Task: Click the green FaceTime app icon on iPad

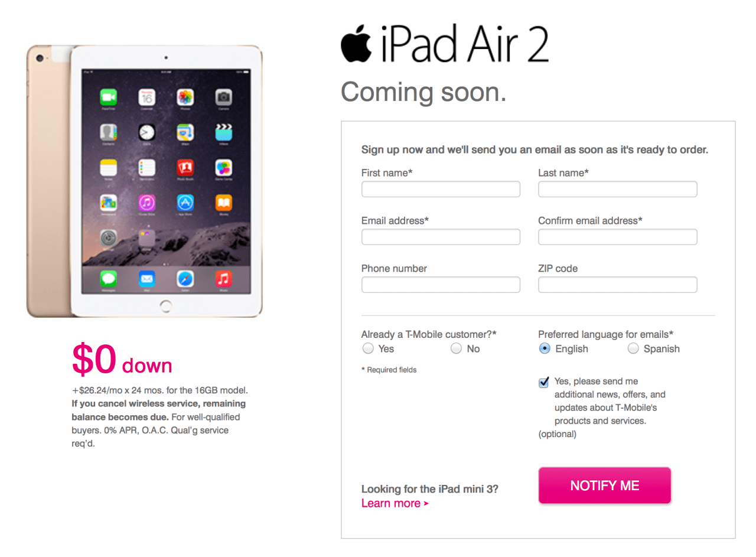Action: (x=108, y=97)
